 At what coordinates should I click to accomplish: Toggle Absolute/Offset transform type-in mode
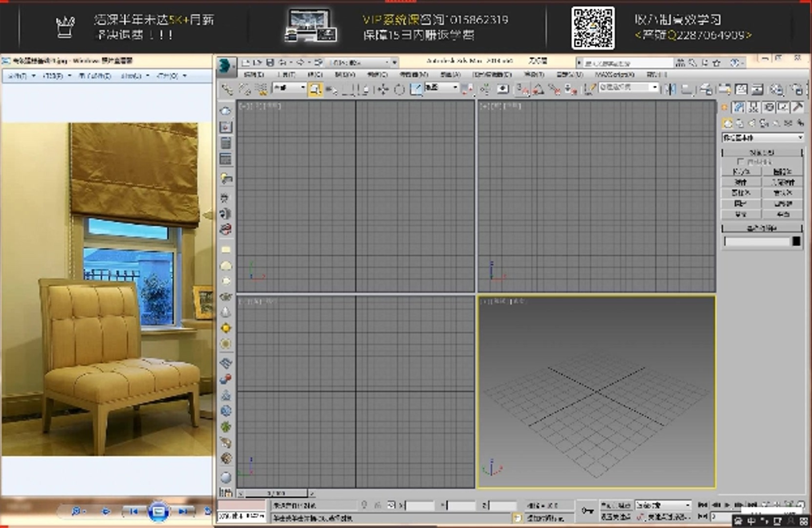click(x=391, y=505)
